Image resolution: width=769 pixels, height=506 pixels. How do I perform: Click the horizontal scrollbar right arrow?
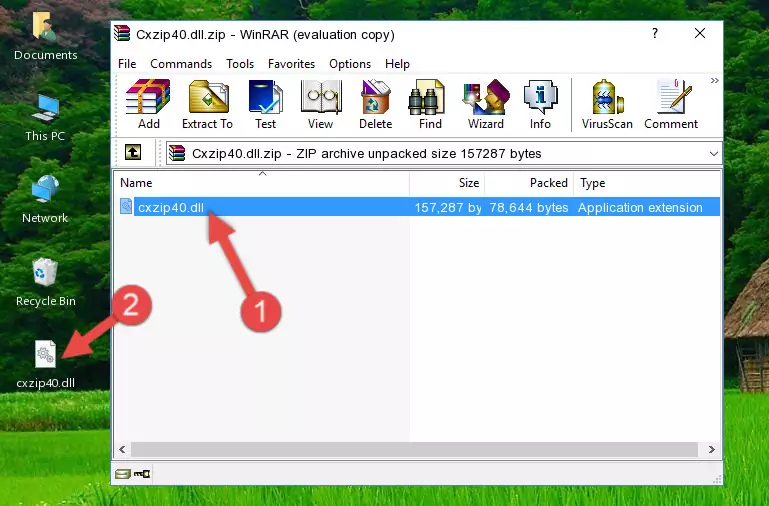pos(712,449)
